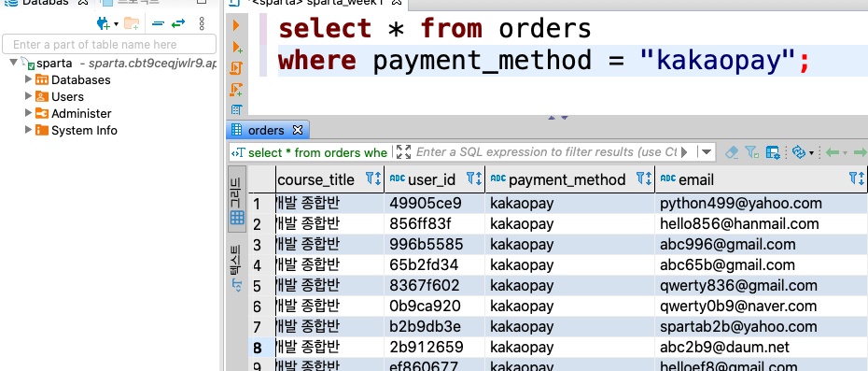Select the user_id column header
Image resolution: width=868 pixels, height=371 pixels.
[x=431, y=179]
